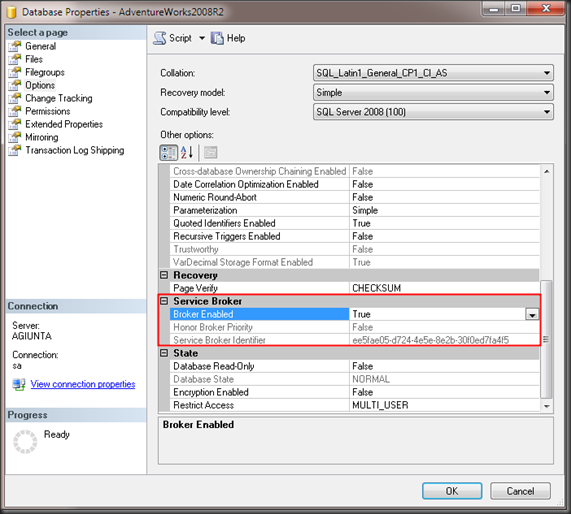Click Cross-database Ownership Chaining Enabled row
The width and height of the screenshot is (571, 514).
tap(354, 171)
